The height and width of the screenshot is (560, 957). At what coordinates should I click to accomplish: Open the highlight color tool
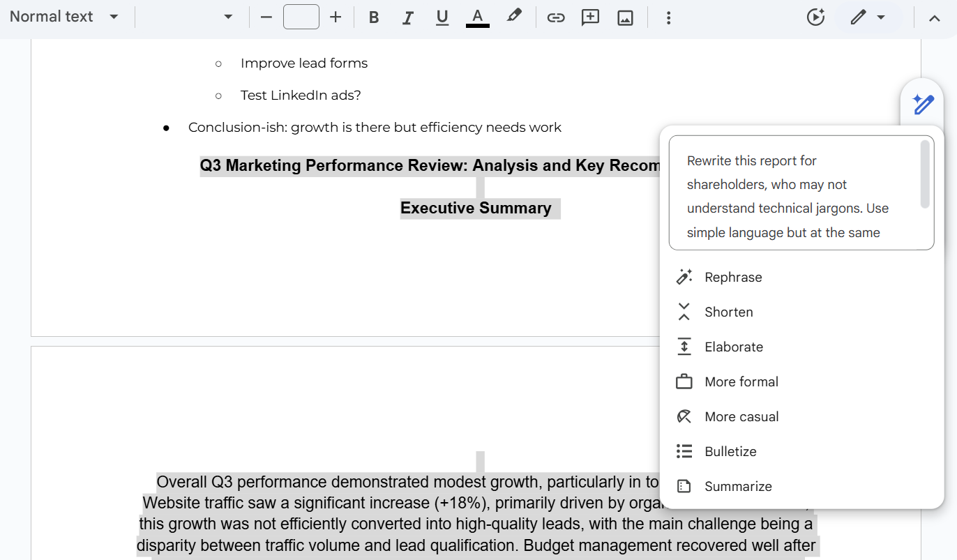[x=514, y=16]
